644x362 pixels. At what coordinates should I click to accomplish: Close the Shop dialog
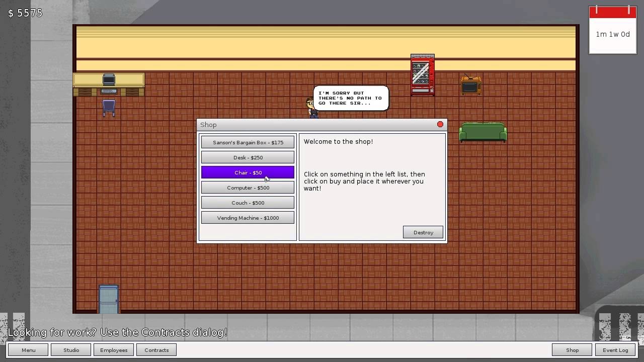tap(440, 124)
